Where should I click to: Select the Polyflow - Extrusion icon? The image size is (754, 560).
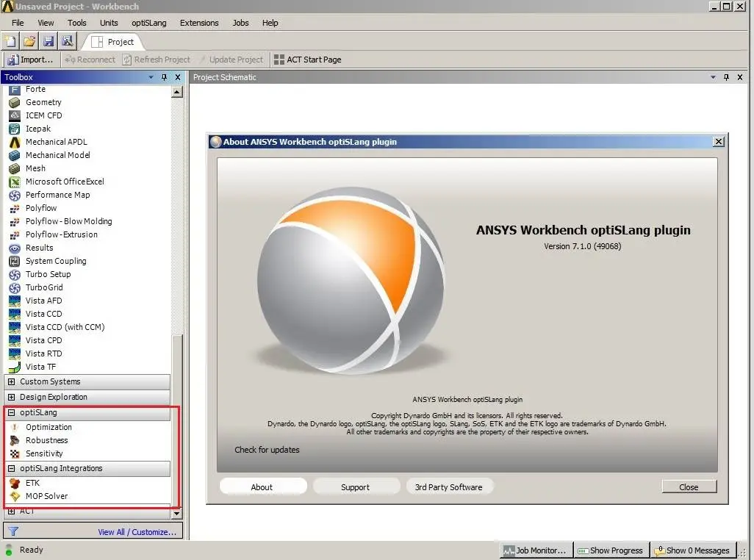point(15,234)
